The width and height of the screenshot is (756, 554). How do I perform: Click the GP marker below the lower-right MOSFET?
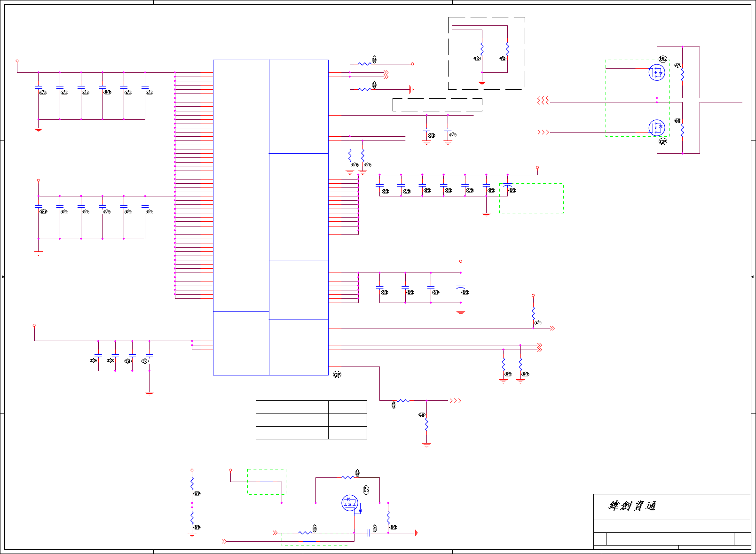[x=663, y=141]
